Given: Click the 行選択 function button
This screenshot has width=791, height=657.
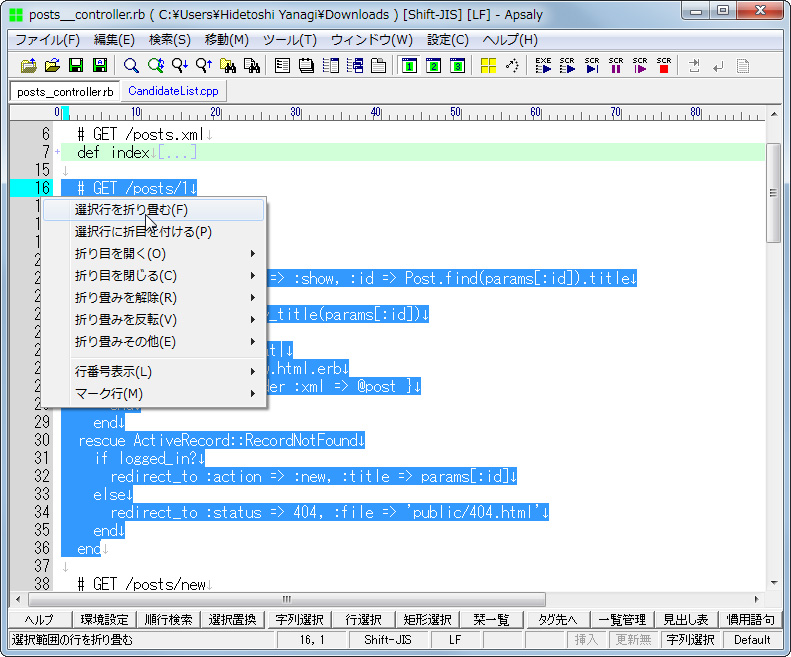Looking at the screenshot, I should click(x=363, y=620).
